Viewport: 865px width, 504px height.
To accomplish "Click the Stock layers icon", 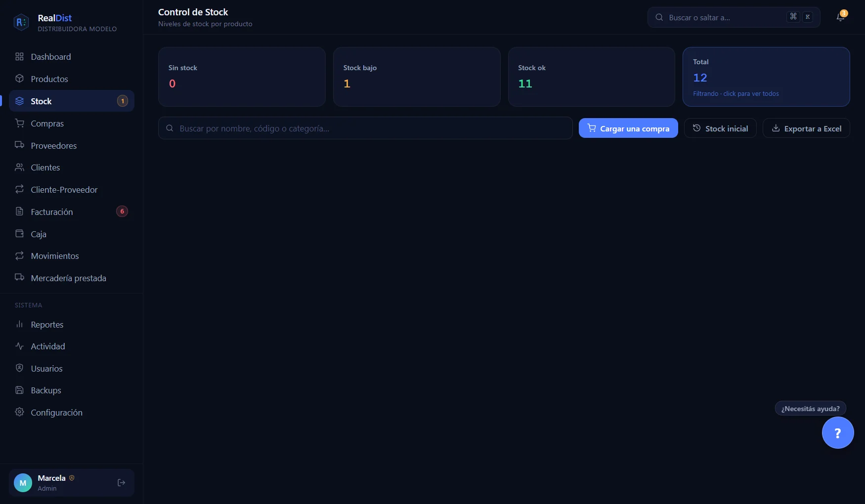I will (19, 101).
